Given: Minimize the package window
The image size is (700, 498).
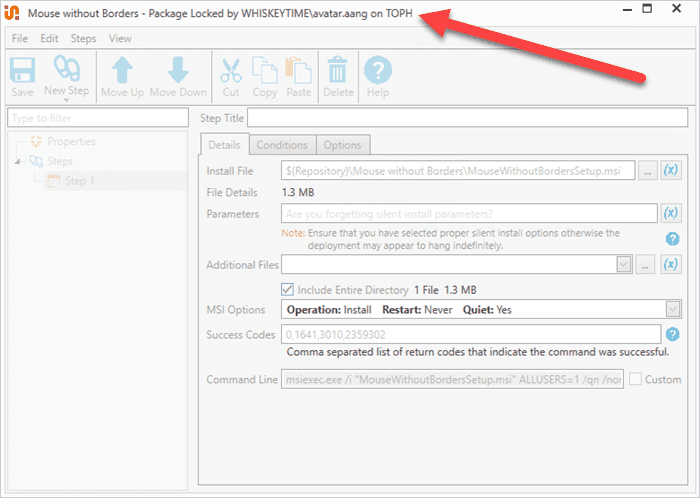Looking at the screenshot, I should click(627, 9).
